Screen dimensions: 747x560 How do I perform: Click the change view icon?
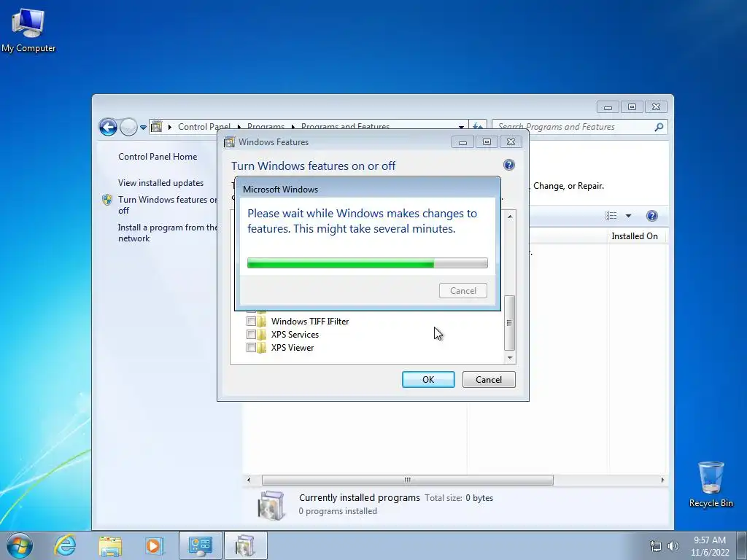[611, 216]
